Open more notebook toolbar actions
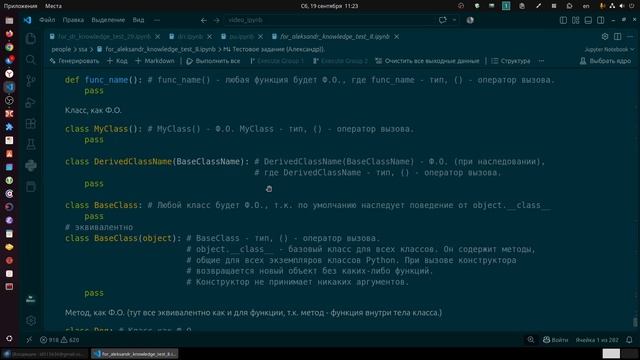Screen dimensions: 640x360 coord(541,61)
